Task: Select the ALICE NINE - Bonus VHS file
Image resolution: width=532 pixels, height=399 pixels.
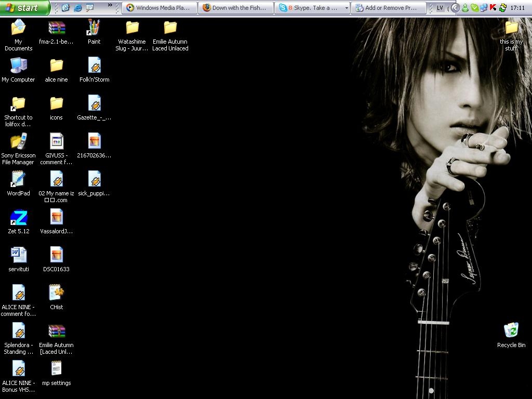Action: (18, 377)
